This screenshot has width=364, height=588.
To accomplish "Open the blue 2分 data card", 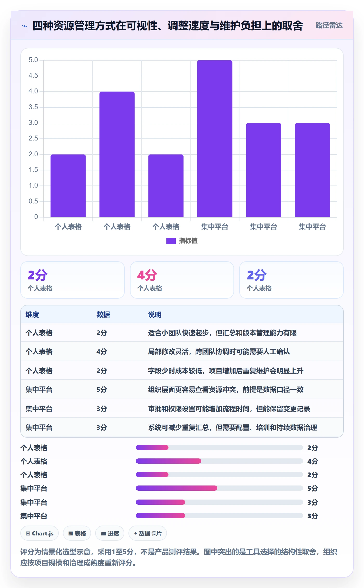I will click(291, 280).
